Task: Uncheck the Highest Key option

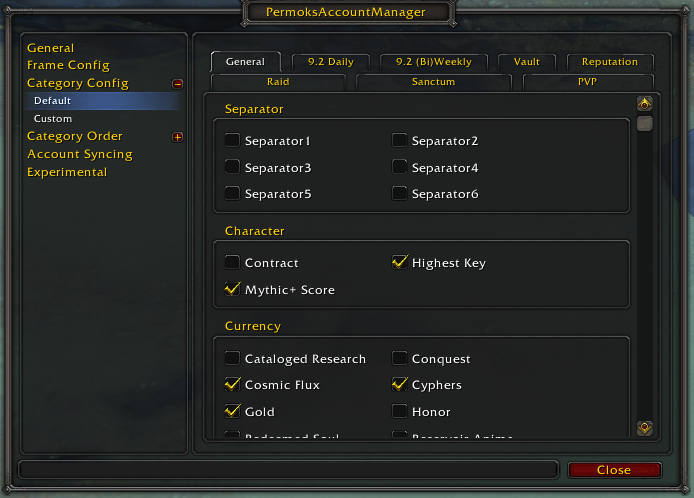Action: tap(399, 262)
